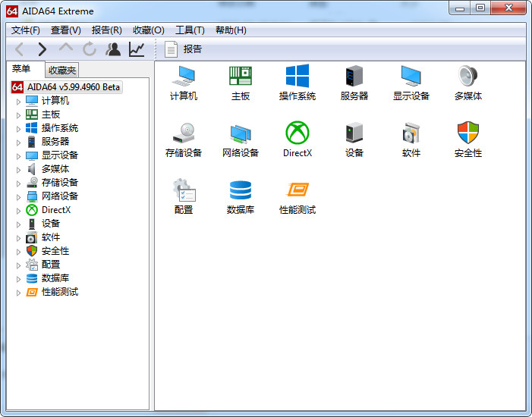The width and height of the screenshot is (532, 417).
Task: Open the 操作系统 Windows icon in main pane
Action: point(297,76)
